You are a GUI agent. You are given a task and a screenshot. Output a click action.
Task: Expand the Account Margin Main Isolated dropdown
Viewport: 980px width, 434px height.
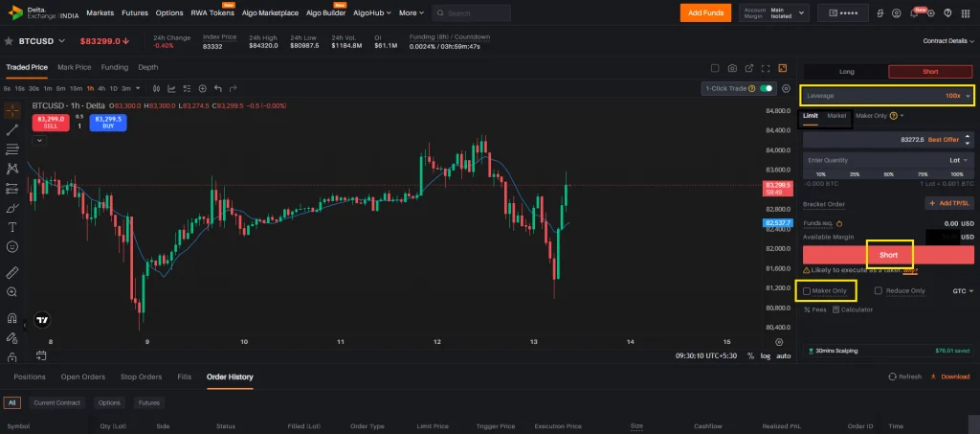[774, 12]
